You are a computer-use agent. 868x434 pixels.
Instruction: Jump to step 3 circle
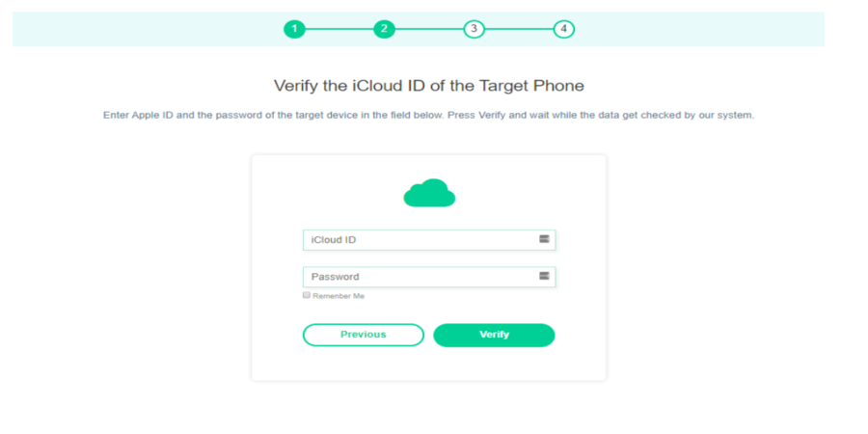(474, 29)
